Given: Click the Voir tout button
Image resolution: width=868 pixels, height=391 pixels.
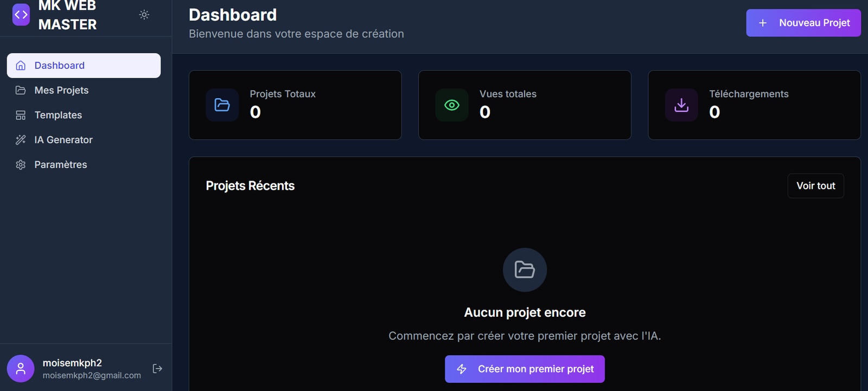Looking at the screenshot, I should [x=815, y=186].
